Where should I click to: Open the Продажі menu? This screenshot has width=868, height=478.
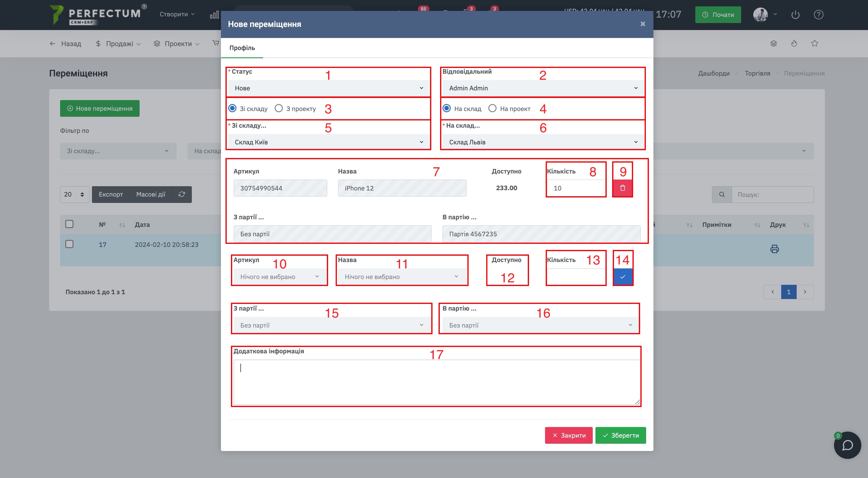pyautogui.click(x=118, y=43)
